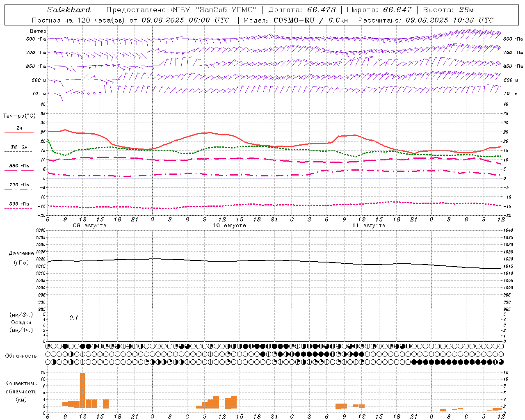
Task: Click the "(мм/3ч.)" precipitation unit label
Action: point(21,315)
